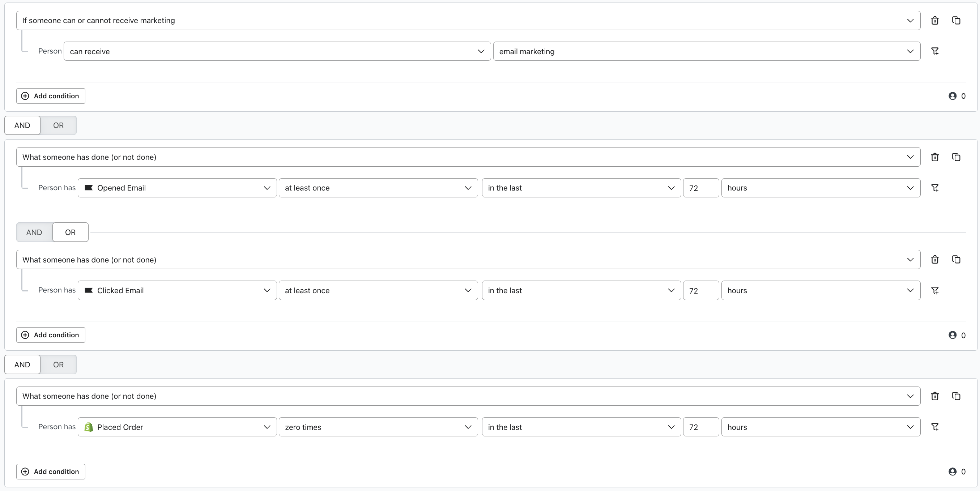
Task: Add filter to email marketing row
Action: point(935,51)
